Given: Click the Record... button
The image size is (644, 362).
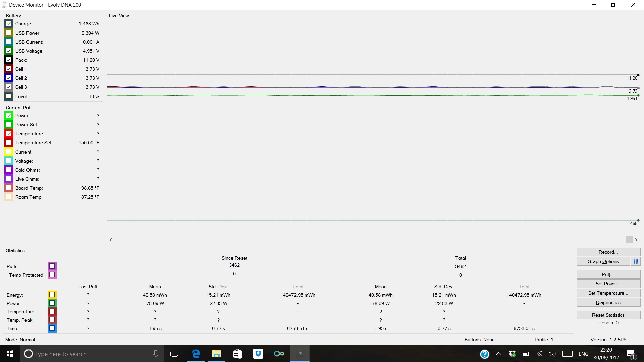Looking at the screenshot, I should tap(608, 252).
